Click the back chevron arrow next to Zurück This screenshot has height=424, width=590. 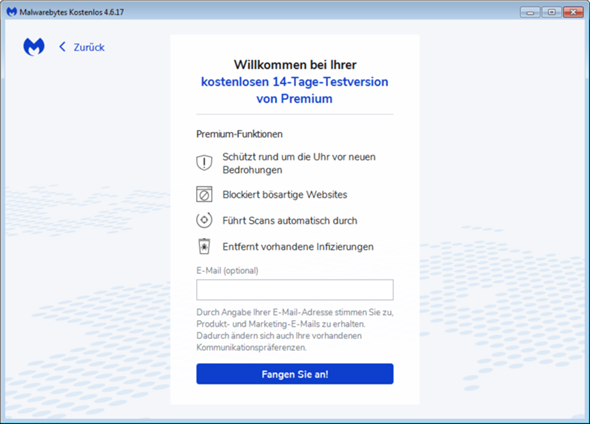click(x=62, y=47)
